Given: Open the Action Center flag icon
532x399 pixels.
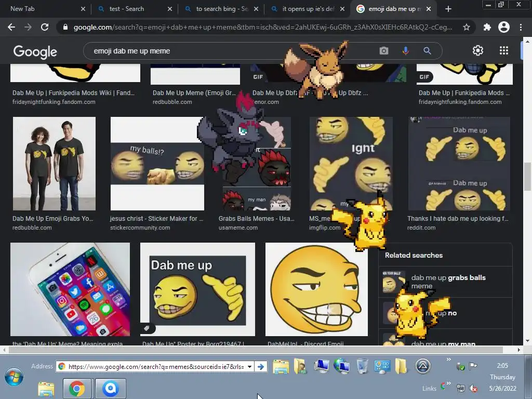Looking at the screenshot, I should [473, 366].
